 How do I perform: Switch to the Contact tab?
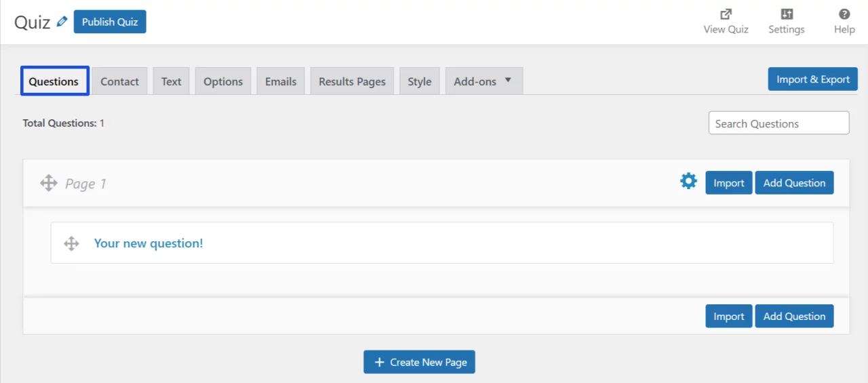119,81
